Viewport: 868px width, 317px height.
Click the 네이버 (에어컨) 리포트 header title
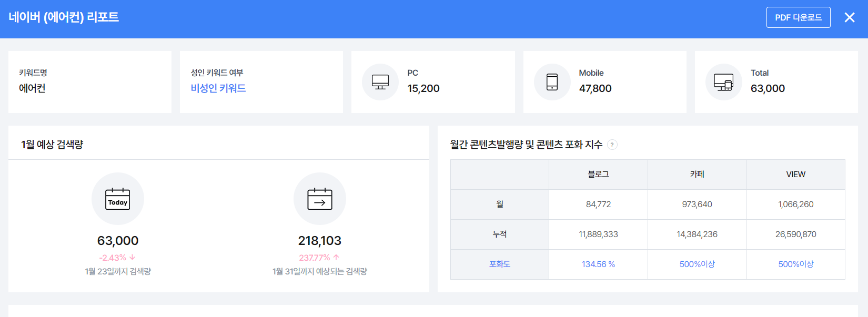pos(64,17)
